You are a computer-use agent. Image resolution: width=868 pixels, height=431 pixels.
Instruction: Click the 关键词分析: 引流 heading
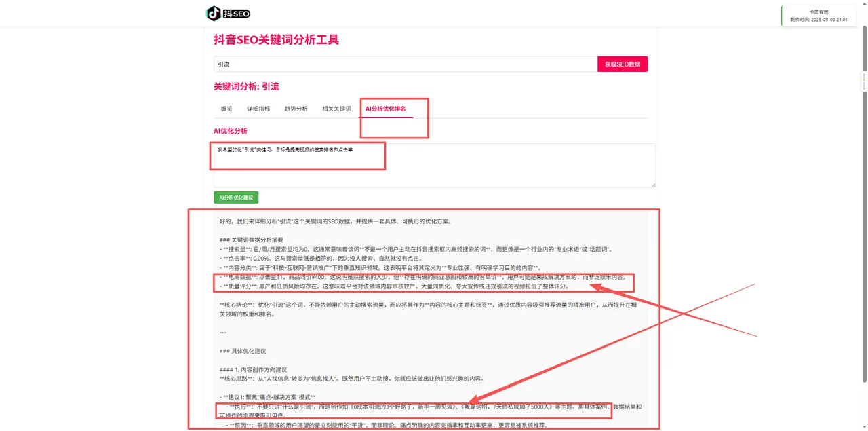point(246,86)
